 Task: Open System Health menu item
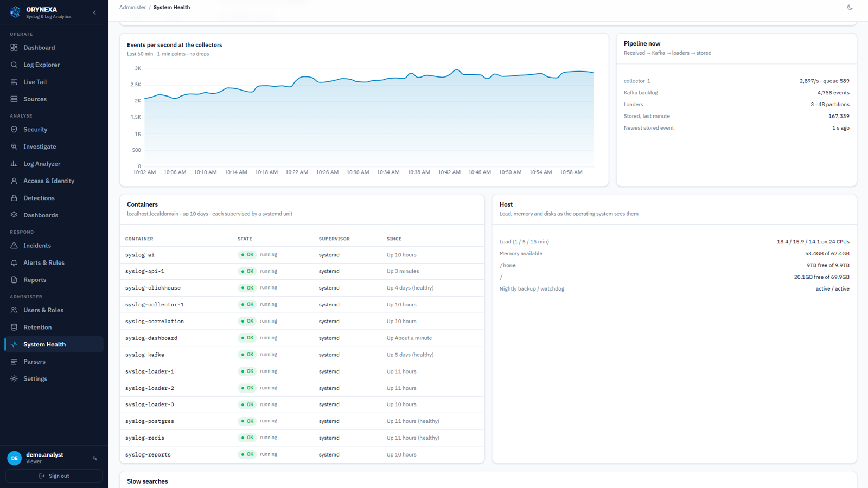54,344
